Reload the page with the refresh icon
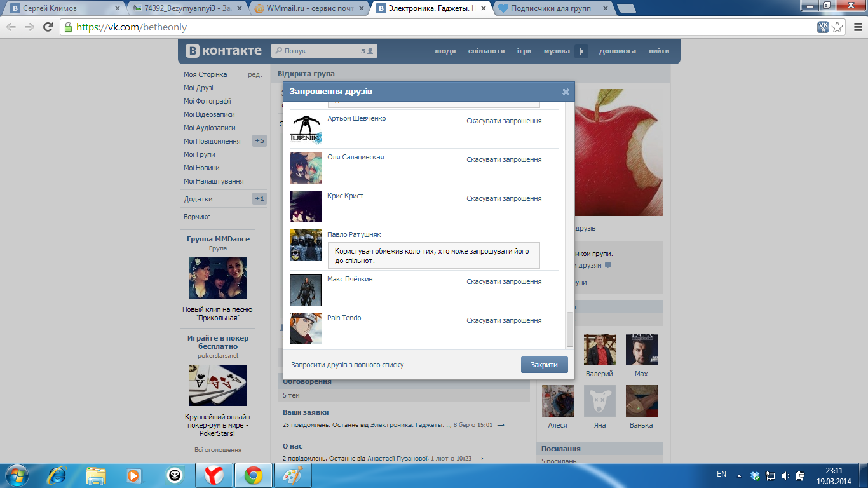The image size is (868, 488). click(x=48, y=27)
